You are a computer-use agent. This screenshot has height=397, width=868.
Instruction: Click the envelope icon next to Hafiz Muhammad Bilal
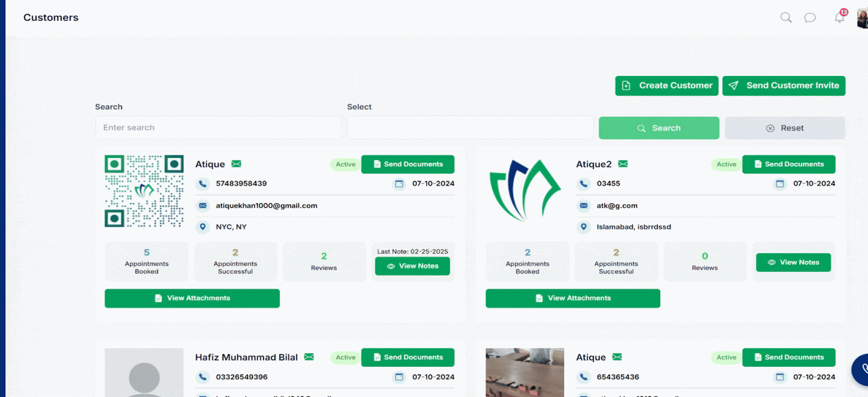click(309, 357)
